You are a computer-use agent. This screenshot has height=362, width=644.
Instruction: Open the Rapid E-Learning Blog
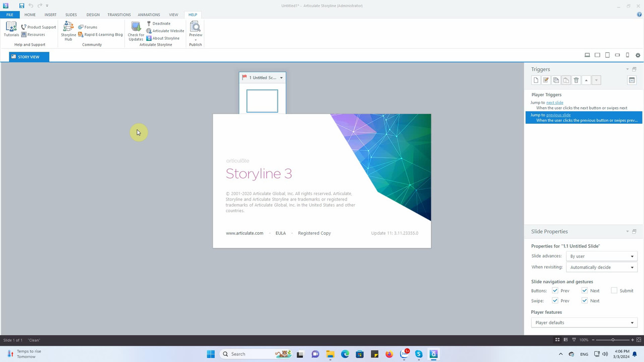(x=101, y=35)
